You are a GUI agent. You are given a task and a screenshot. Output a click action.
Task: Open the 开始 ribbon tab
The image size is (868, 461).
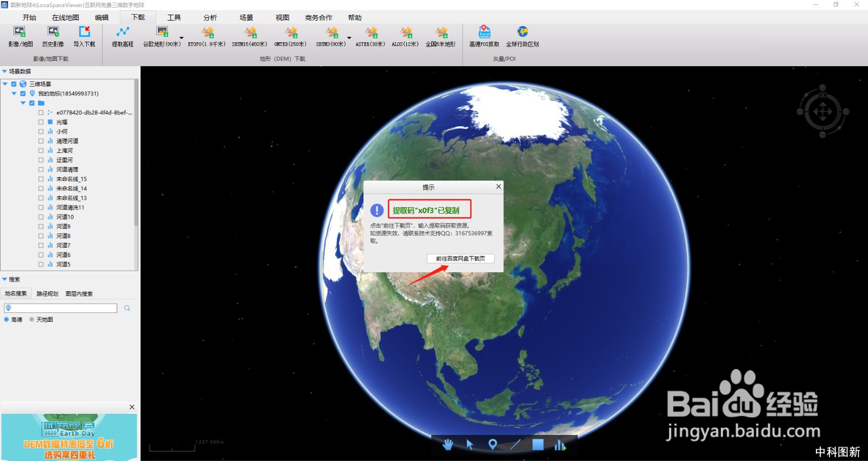click(29, 17)
